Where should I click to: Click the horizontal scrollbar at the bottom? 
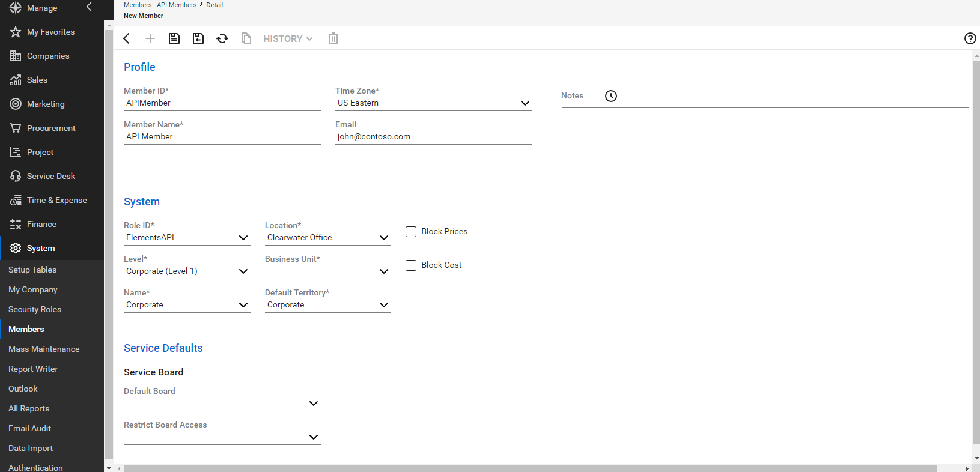click(x=529, y=468)
